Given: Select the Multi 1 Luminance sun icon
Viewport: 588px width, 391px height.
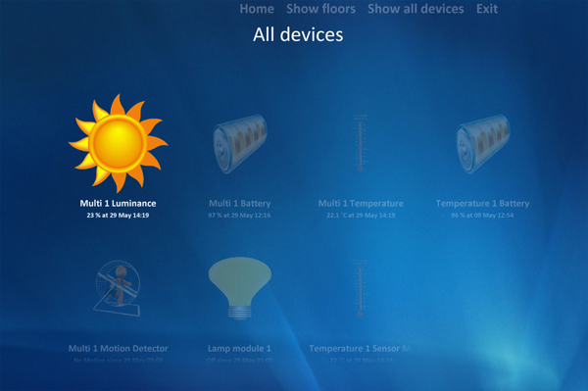Looking at the screenshot, I should click(x=119, y=143).
